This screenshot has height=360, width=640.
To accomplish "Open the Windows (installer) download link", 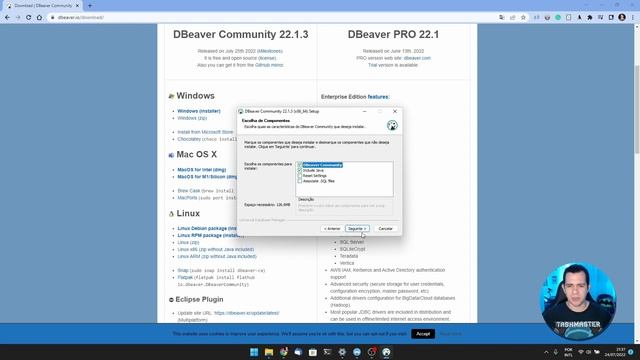I will coord(199,111).
